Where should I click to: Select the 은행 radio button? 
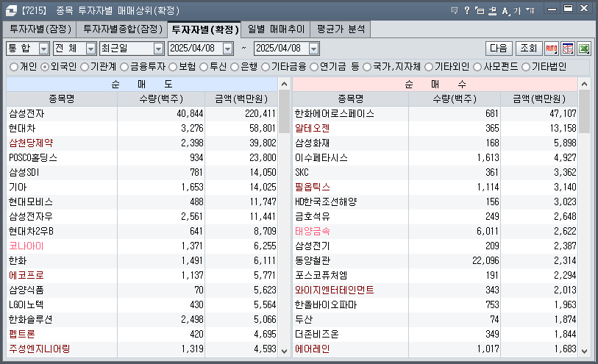(235, 67)
